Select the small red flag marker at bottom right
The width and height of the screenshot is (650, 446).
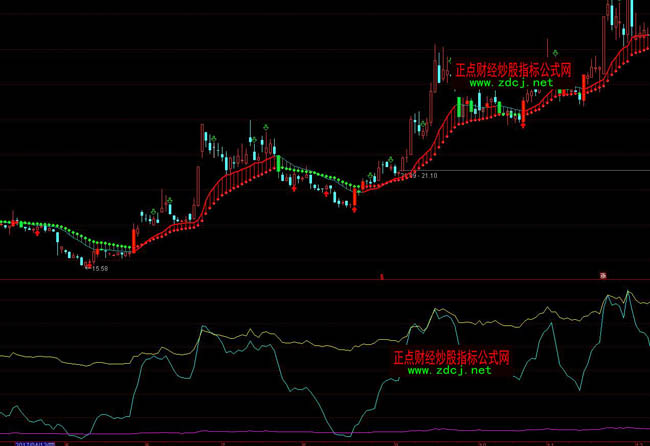click(x=603, y=274)
